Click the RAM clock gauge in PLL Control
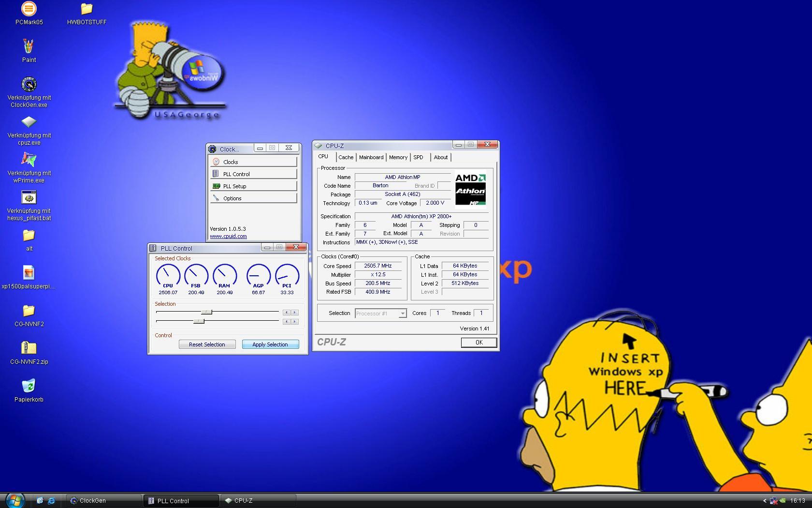The width and height of the screenshot is (812, 508). [x=224, y=277]
